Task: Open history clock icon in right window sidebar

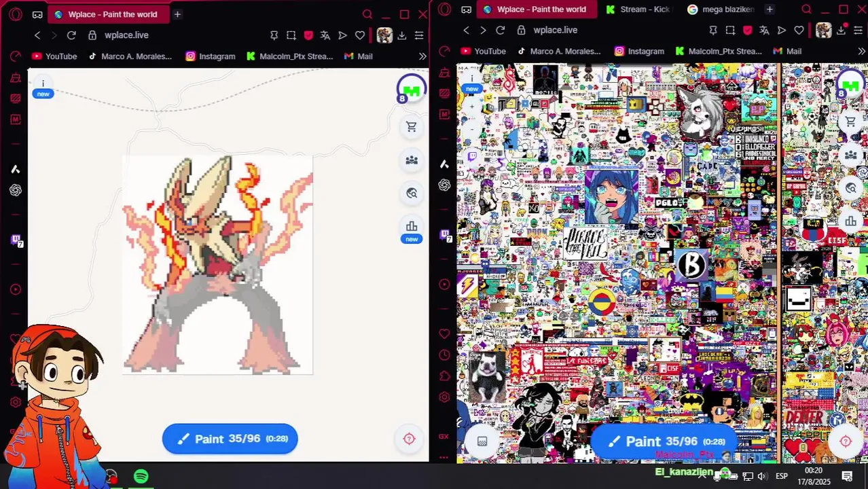Action: (x=444, y=355)
